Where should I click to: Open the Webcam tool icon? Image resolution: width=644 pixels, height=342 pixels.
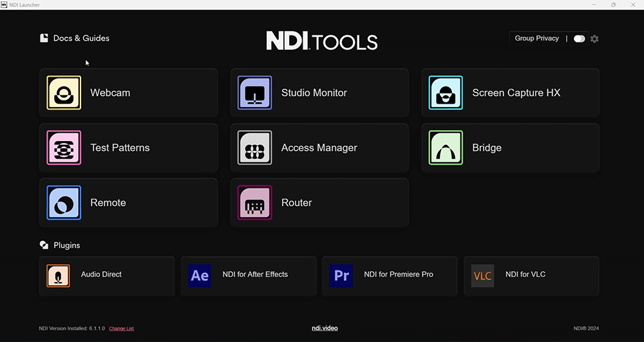64,93
